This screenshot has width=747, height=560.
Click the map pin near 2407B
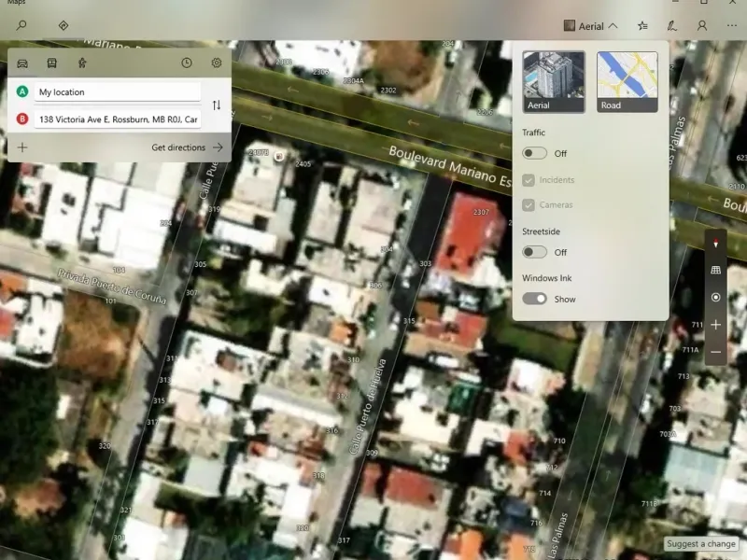point(278,156)
